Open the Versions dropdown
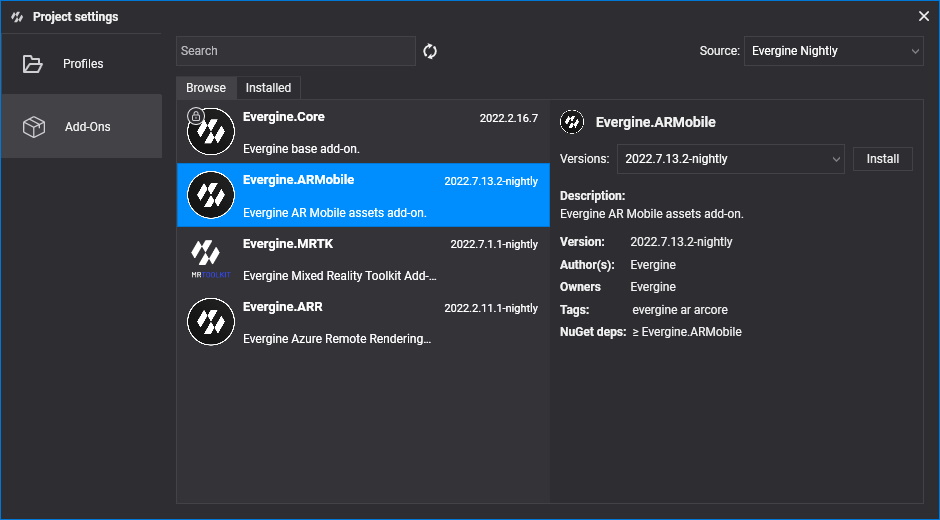The image size is (940, 520). [x=730, y=159]
